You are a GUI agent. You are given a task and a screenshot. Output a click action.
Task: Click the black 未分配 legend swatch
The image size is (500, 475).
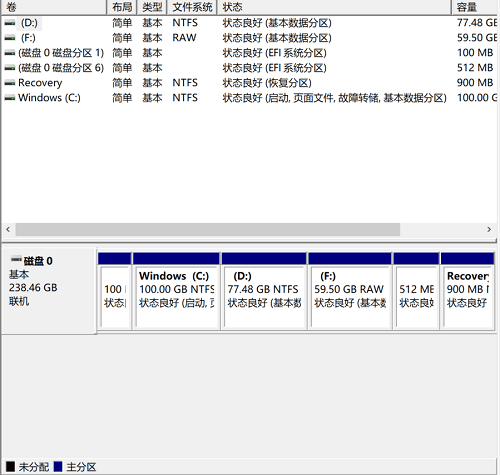(10, 467)
